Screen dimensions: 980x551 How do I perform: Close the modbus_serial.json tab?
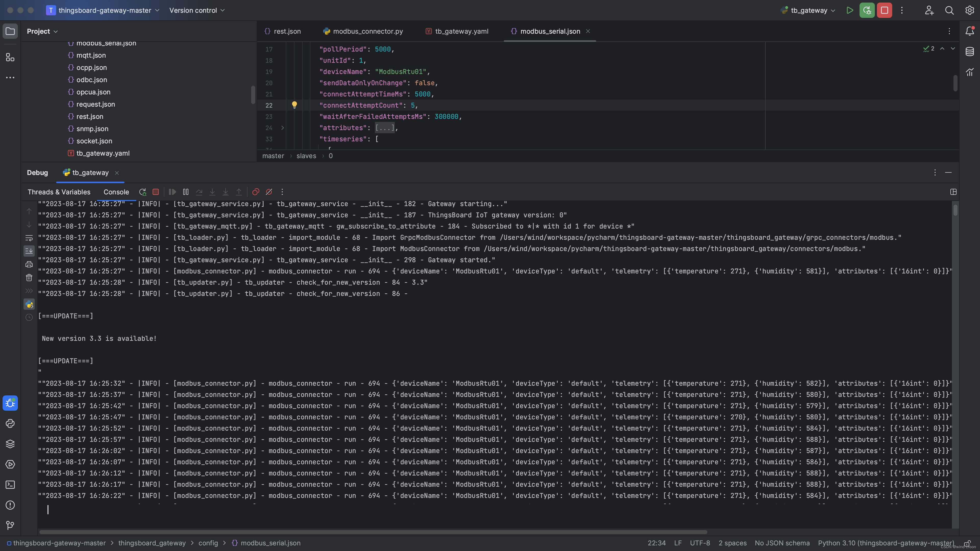point(588,31)
